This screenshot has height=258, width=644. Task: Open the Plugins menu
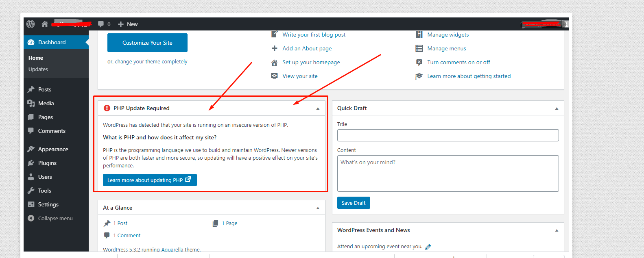[47, 163]
